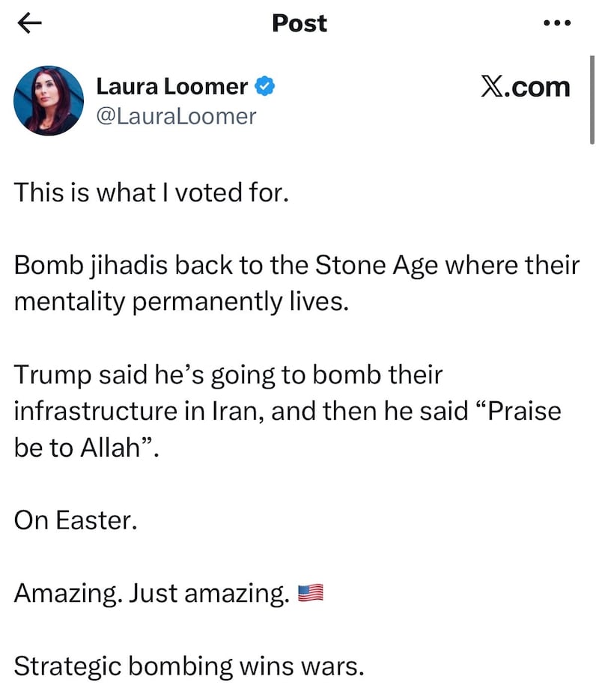Click the Laura Loomer display name
The height and width of the screenshot is (700, 599).
172,85
